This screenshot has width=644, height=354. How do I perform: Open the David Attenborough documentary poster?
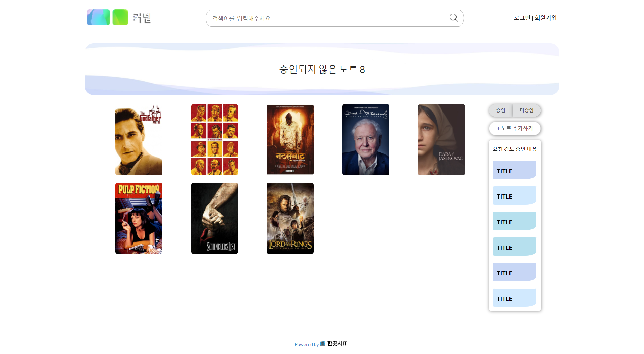[x=366, y=140]
